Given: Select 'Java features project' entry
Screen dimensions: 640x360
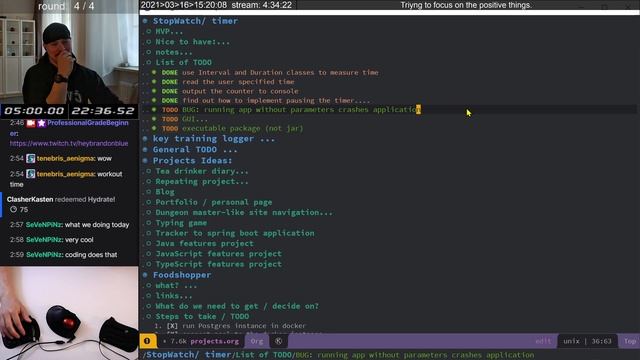Looking at the screenshot, I should [x=204, y=244].
